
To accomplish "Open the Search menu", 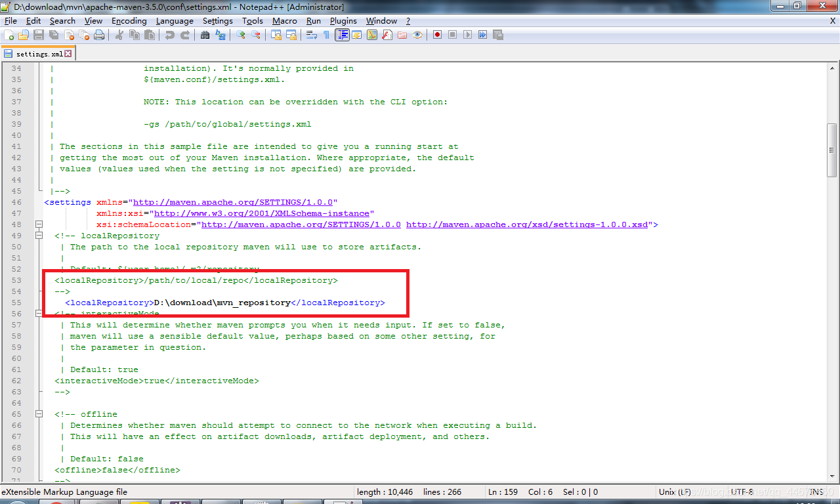I will point(62,21).
